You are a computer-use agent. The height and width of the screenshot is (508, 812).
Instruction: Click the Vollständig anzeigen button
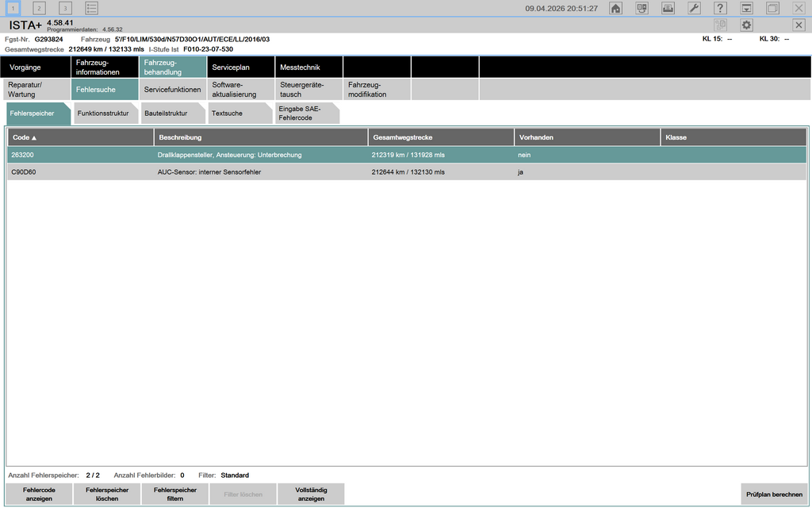(311, 495)
